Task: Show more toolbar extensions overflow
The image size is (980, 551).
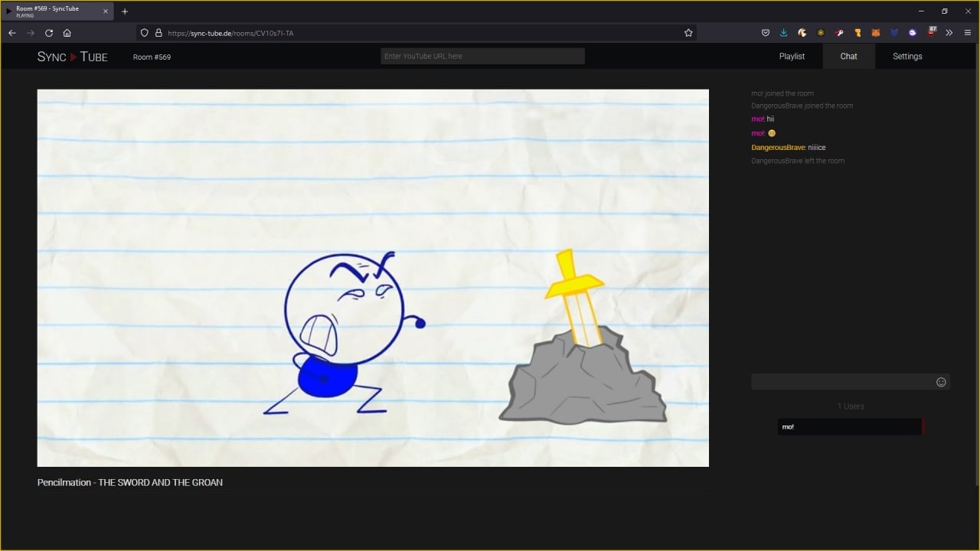Action: (x=949, y=33)
